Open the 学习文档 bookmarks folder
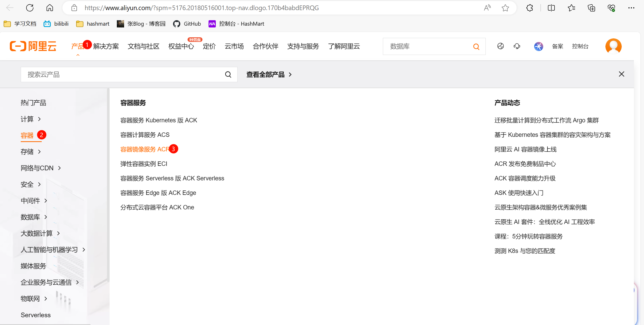This screenshot has width=644, height=325. click(20, 24)
